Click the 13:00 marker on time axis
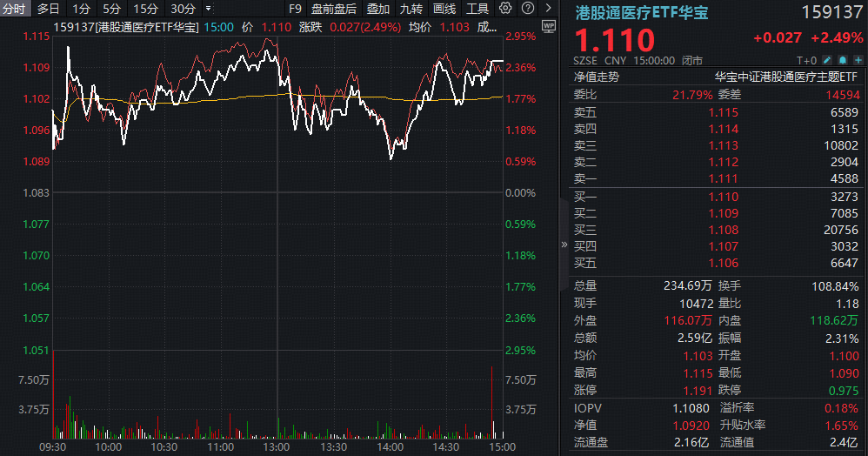This screenshot has width=868, height=456. 277,446
